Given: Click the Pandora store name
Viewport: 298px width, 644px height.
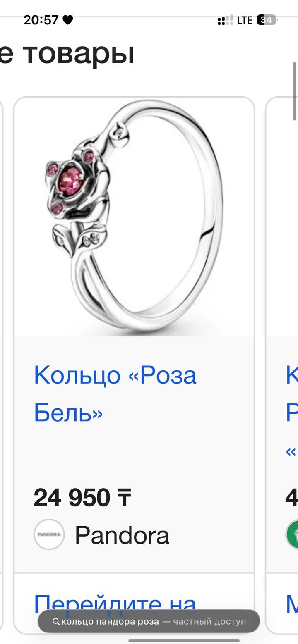Looking at the screenshot, I should [122, 535].
